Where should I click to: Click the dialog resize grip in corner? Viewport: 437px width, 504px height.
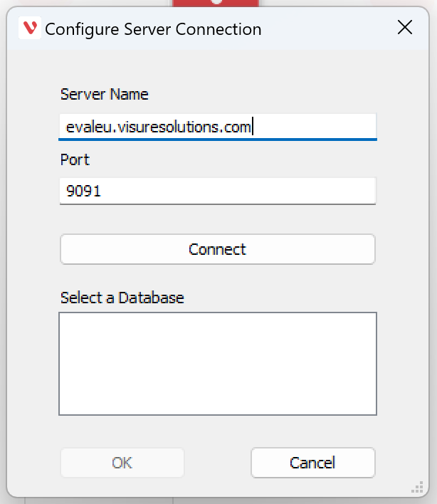pos(417,487)
